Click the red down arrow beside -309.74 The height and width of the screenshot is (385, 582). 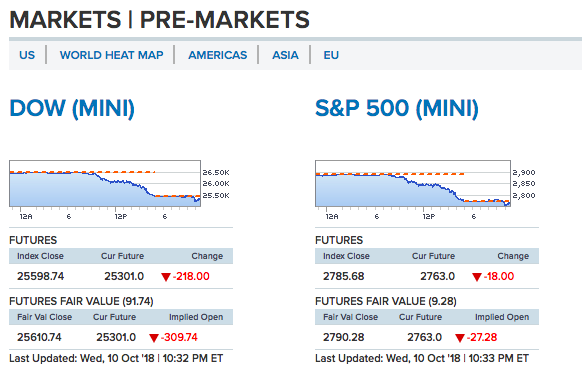tap(154, 337)
